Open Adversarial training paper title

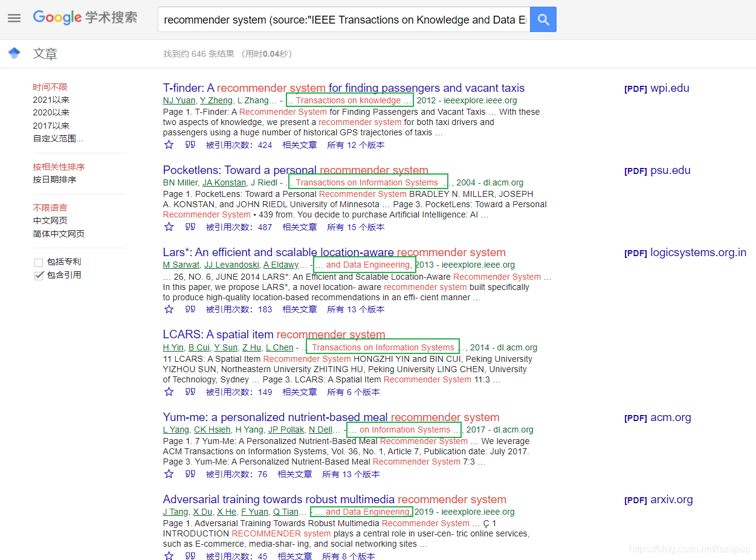click(335, 499)
